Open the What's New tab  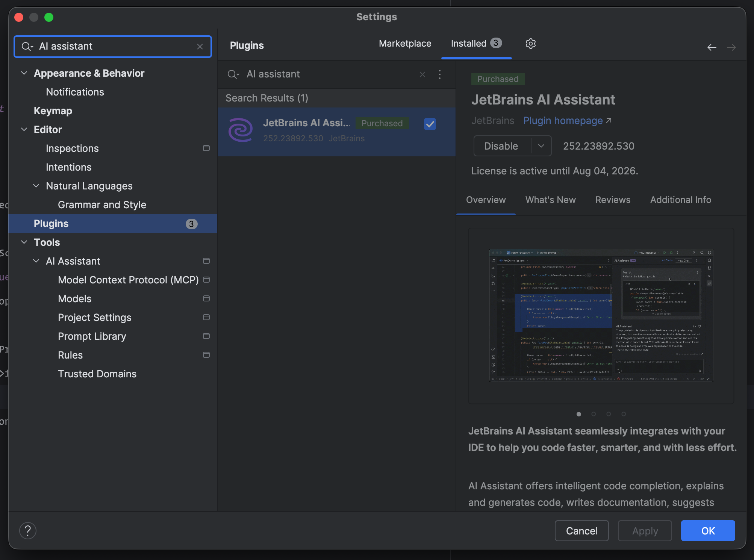550,200
